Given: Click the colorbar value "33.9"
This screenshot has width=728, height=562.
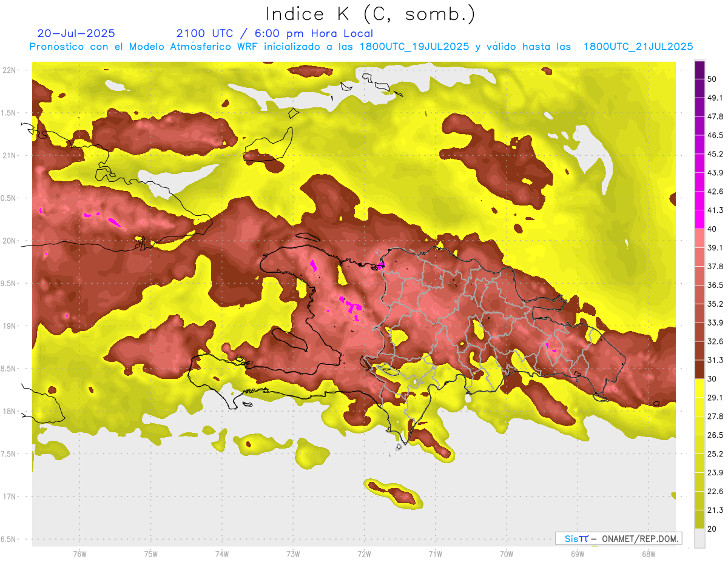Looking at the screenshot, I should coord(715,323).
